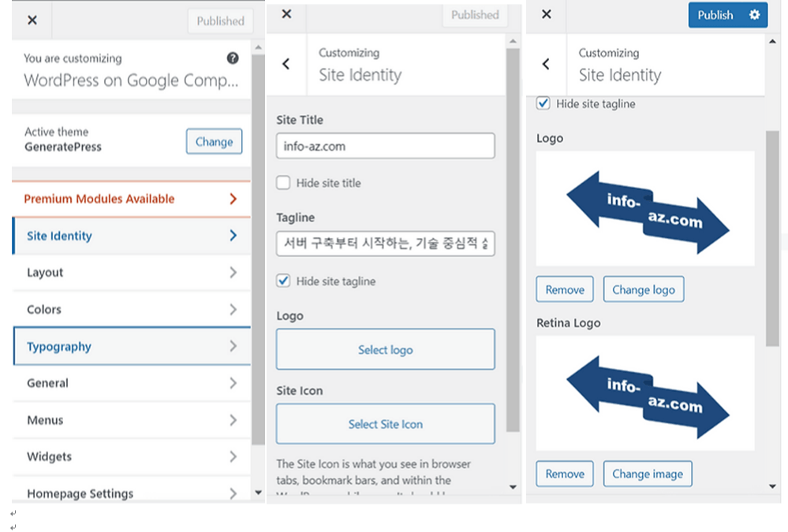Viewport: 788px width, 532px height.
Task: Close the customizer in the left panel
Action: (32, 20)
